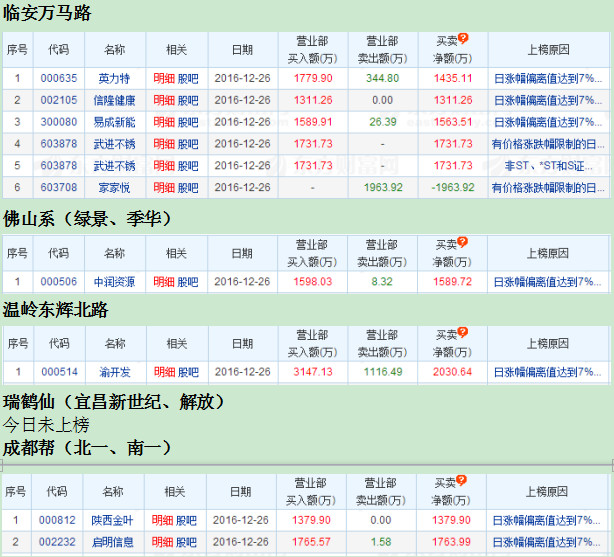614x557 pixels.
Task: Open the 上榜原因 link in 启明信息 row
Action: 546,543
